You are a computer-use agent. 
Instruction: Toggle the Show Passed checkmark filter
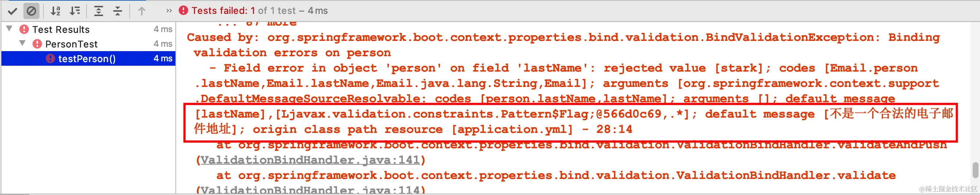point(12,11)
